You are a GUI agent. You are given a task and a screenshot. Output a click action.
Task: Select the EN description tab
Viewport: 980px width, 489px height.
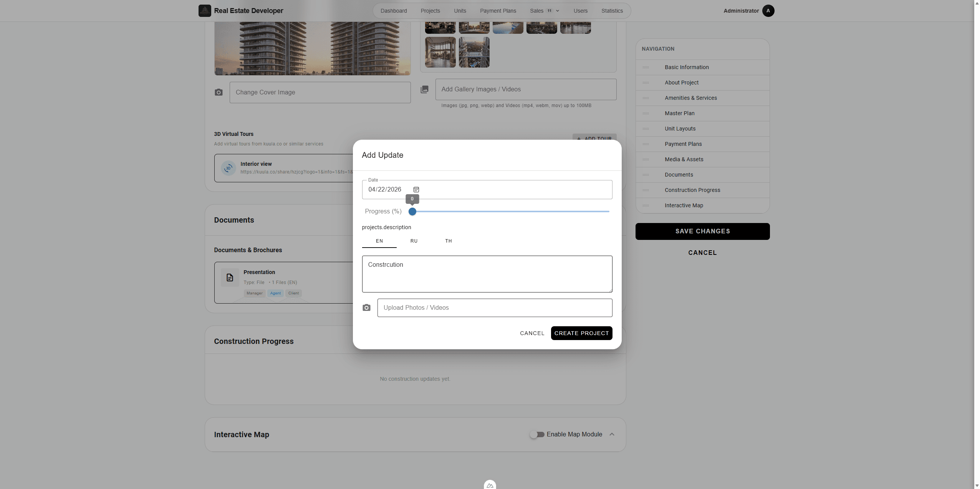(x=379, y=241)
